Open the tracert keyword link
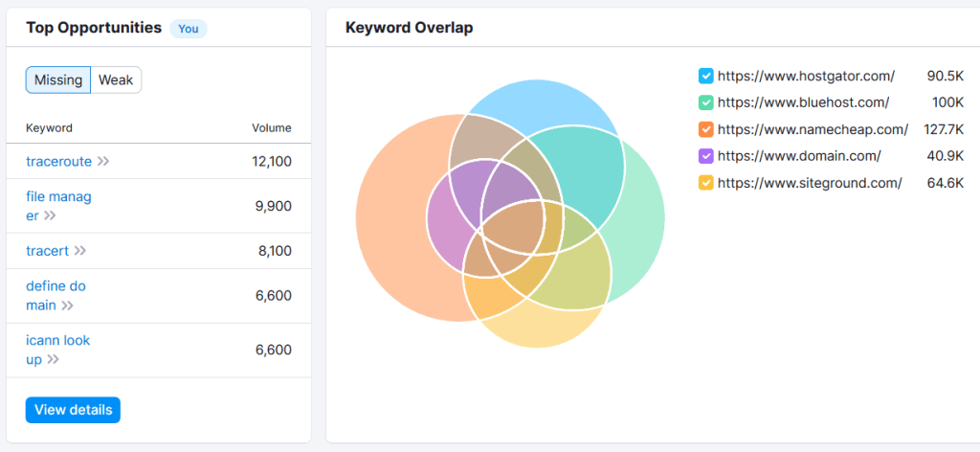The width and height of the screenshot is (980, 452). (x=47, y=251)
